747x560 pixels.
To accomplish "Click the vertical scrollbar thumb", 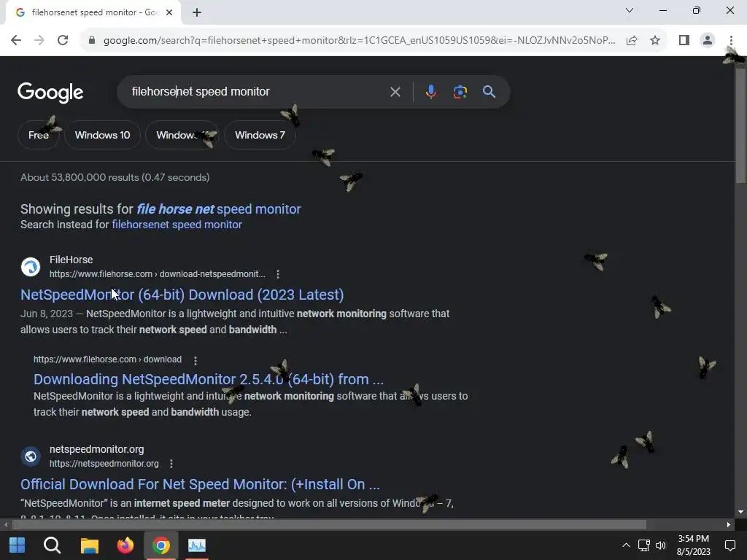I will (740, 125).
